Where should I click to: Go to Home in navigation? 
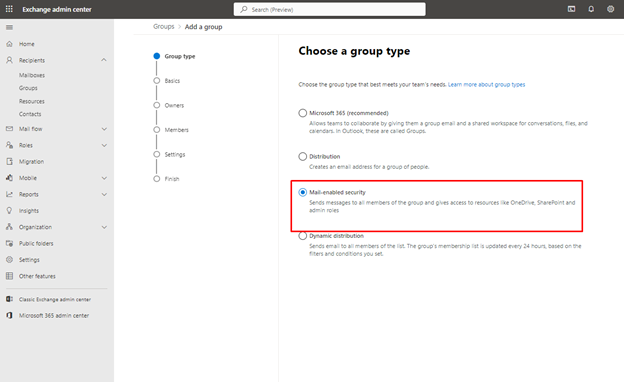point(27,44)
